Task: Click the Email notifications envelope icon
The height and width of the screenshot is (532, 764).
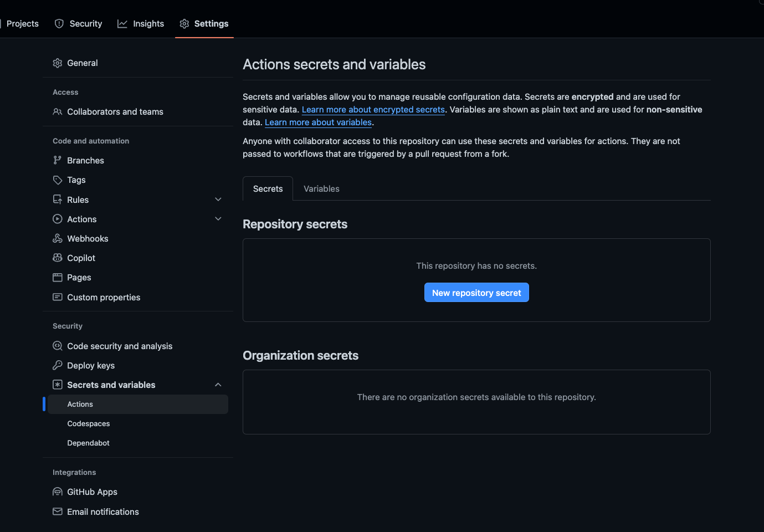Action: tap(58, 511)
